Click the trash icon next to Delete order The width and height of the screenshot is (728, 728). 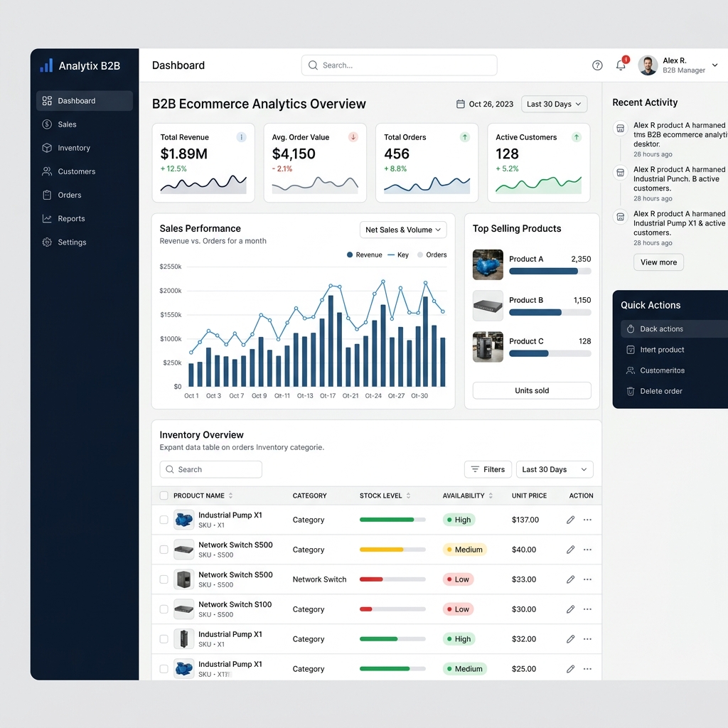[x=631, y=392]
